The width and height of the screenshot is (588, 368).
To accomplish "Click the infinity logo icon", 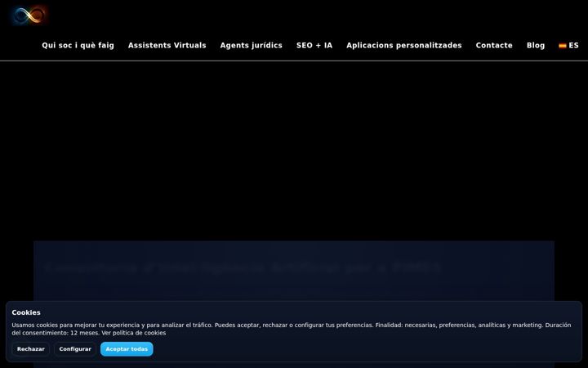I will [x=30, y=16].
